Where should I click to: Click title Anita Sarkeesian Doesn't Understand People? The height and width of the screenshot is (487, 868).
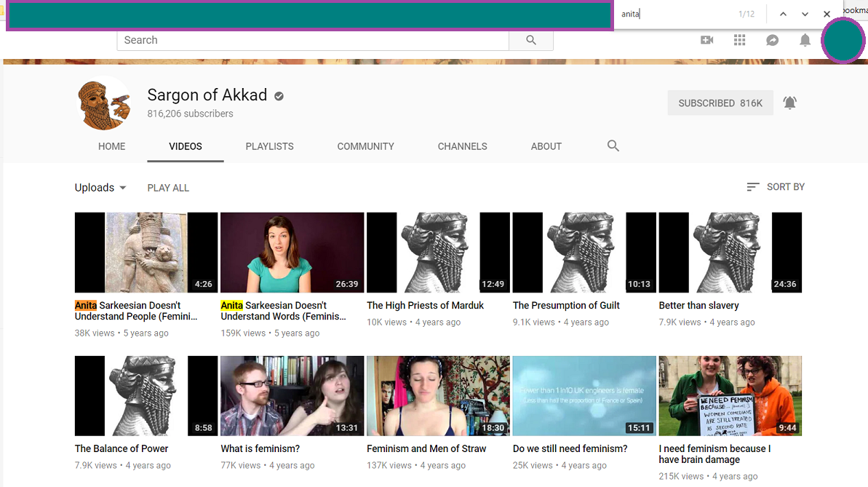pyautogui.click(x=136, y=311)
